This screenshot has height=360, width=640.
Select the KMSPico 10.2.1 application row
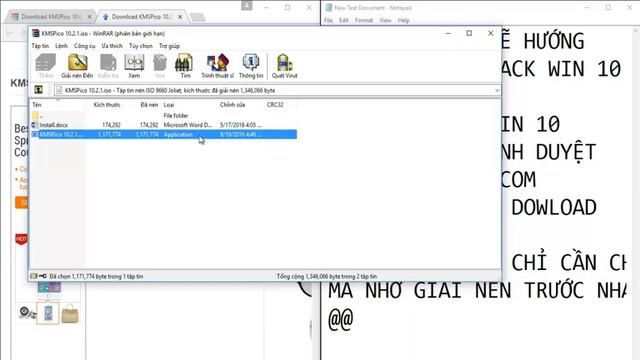click(x=164, y=134)
